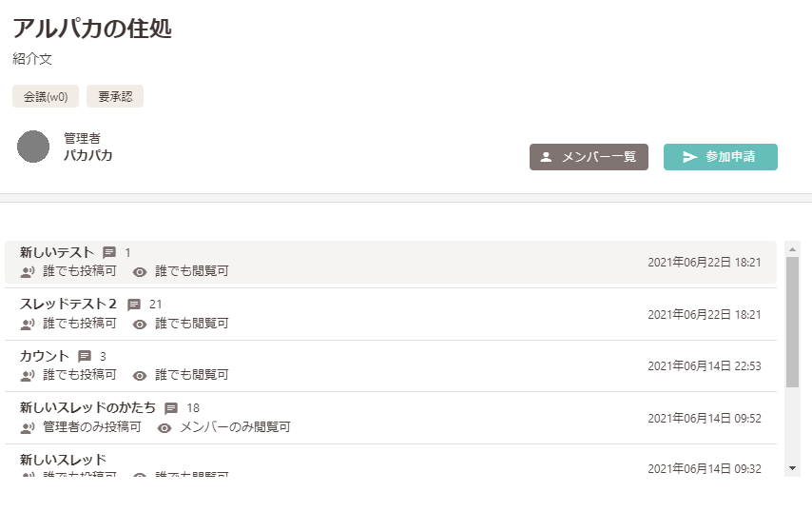812x512 pixels.
Task: Click the comment icon beside 新しいテスト
Action: [x=109, y=252]
